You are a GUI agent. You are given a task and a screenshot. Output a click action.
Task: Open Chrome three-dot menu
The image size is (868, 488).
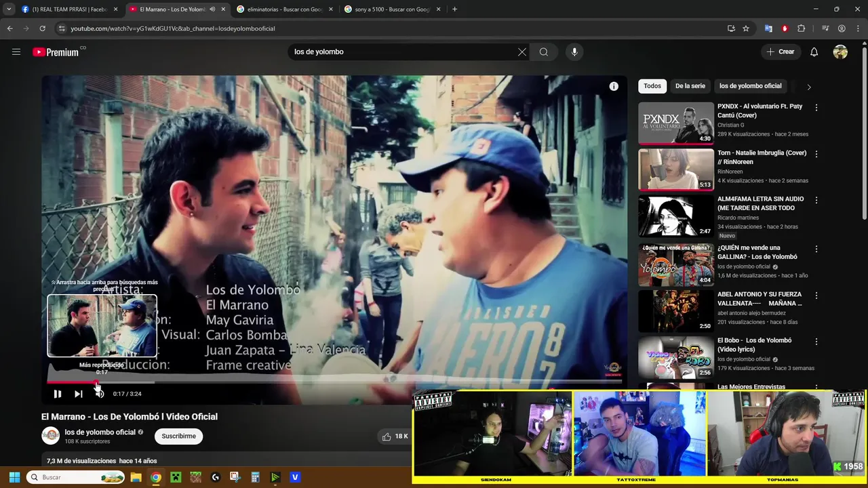coord(858,28)
